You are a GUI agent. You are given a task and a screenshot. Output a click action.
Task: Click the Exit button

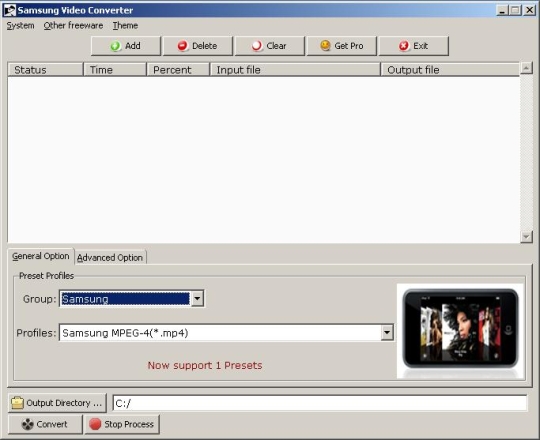coord(414,46)
